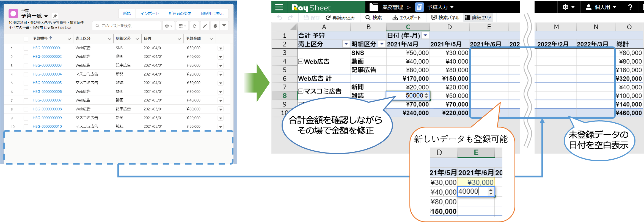Open 検索 search in RaySheet toolbar
The width and height of the screenshot is (644, 222).
coord(373,18)
